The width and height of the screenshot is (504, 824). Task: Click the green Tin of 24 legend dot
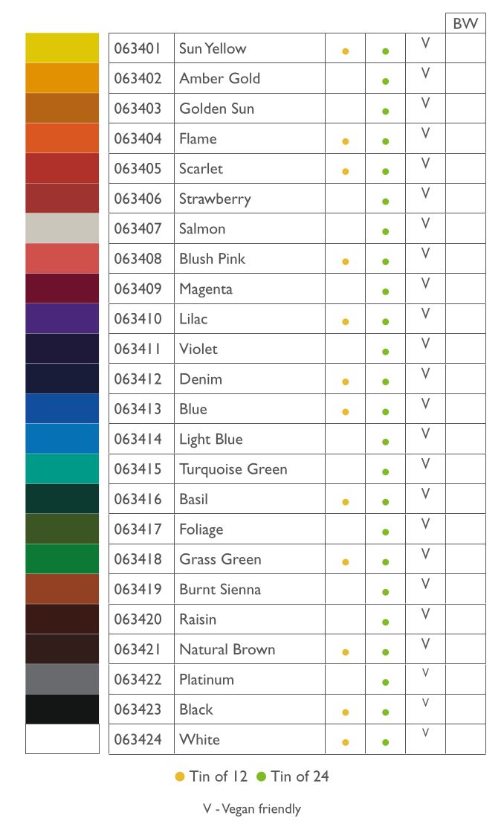click(x=261, y=776)
